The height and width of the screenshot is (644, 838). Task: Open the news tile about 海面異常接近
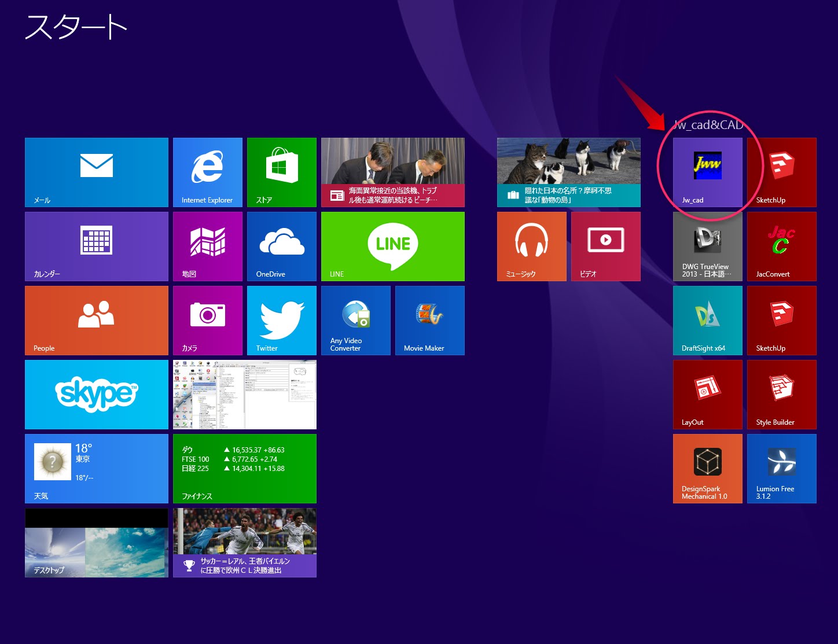[393, 172]
